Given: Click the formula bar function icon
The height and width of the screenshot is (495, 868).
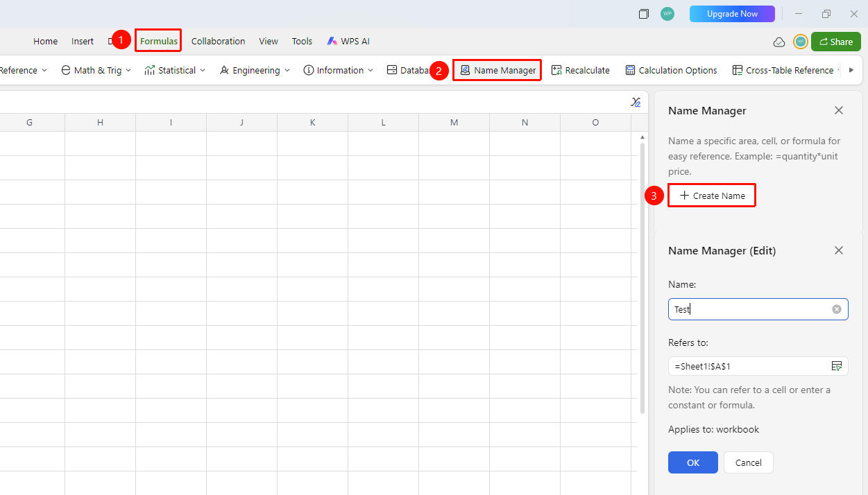Looking at the screenshot, I should 636,102.
